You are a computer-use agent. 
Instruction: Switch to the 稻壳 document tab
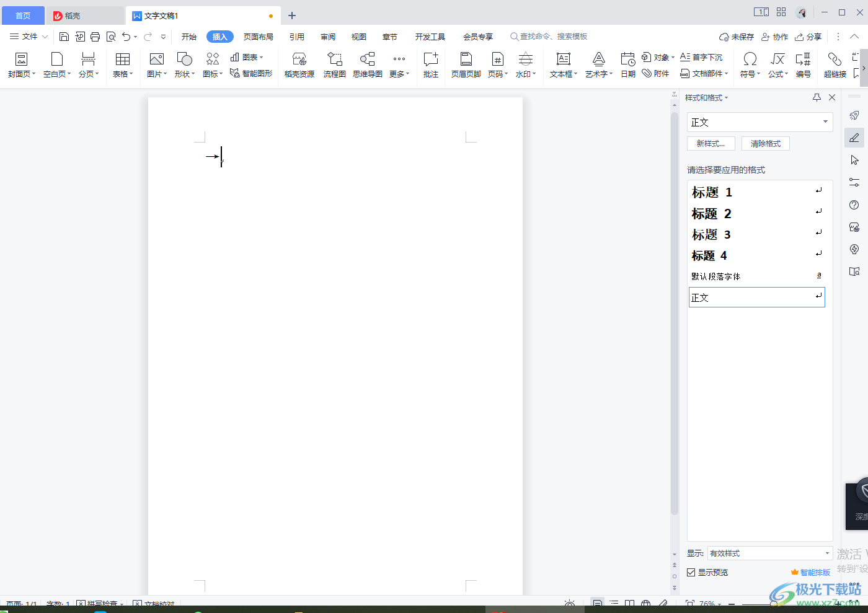tap(85, 15)
